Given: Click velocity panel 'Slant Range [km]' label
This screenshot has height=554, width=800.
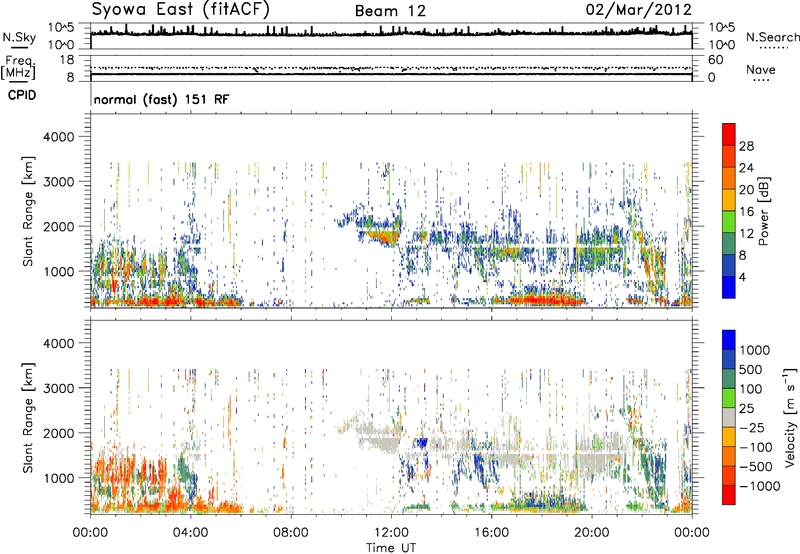Looking at the screenshot, I should [28, 418].
